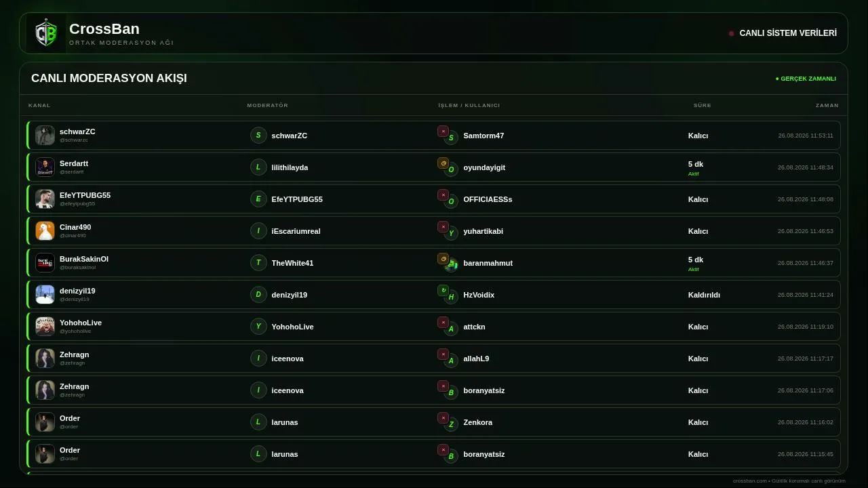This screenshot has height=488, width=868.
Task: Open the Cinar490 channel avatar
Action: [x=45, y=231]
